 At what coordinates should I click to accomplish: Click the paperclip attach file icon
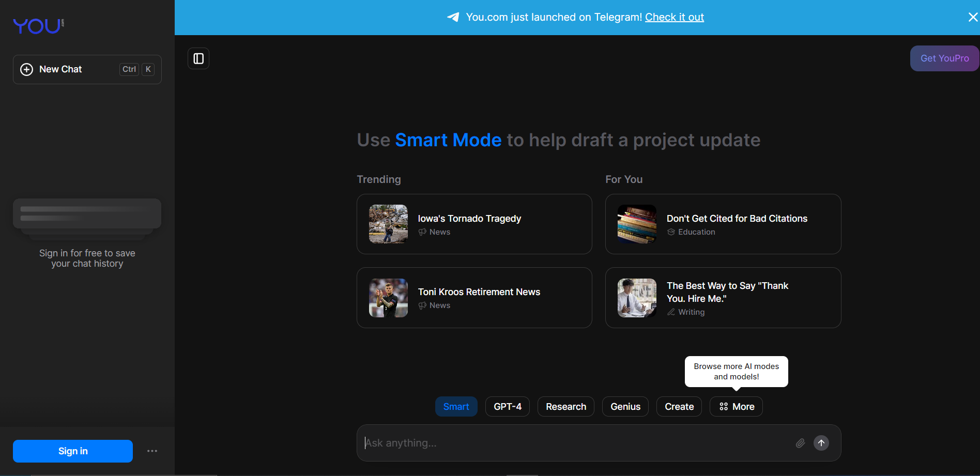coord(800,443)
